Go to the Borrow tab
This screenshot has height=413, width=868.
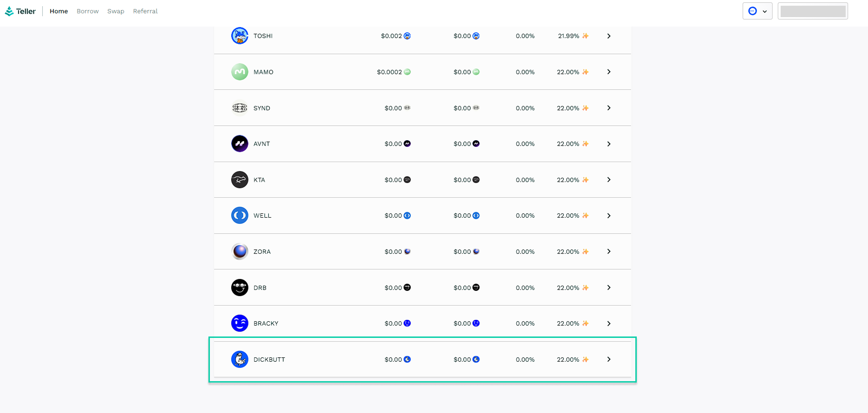click(x=88, y=11)
